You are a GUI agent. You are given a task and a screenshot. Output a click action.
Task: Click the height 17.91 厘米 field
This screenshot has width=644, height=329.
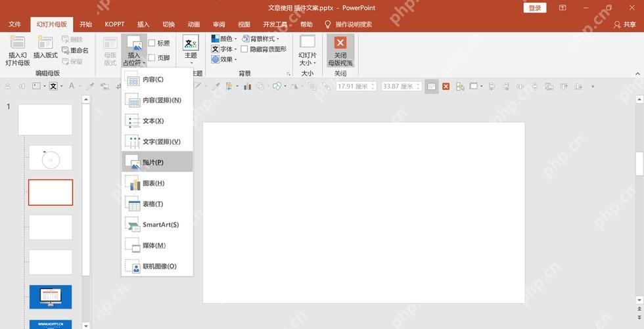(356, 87)
